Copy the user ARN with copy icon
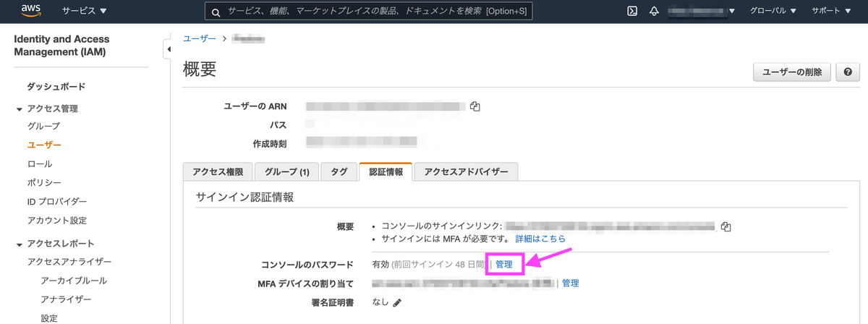Screen dimensions: 868x324 point(475,106)
